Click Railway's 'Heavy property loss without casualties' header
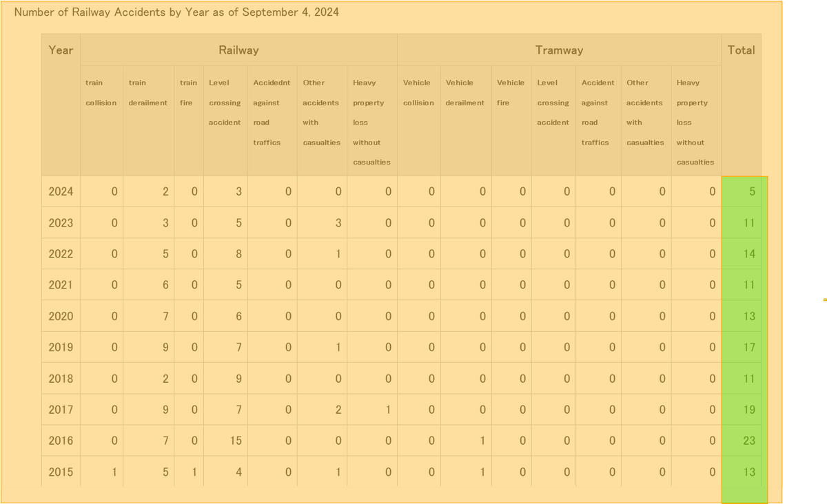 [x=371, y=122]
